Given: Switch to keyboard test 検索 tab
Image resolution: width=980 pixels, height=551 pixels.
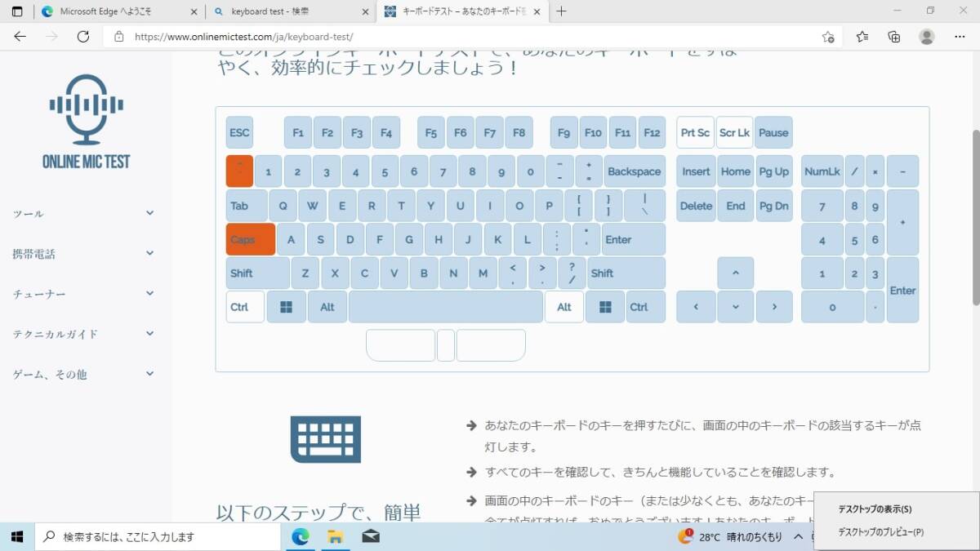Looking at the screenshot, I should pyautogui.click(x=290, y=11).
